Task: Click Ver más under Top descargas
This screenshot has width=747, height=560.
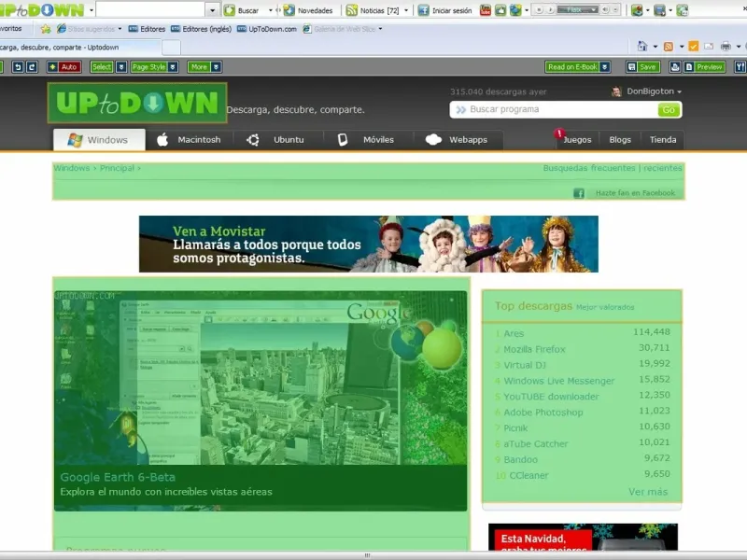Action: click(648, 492)
